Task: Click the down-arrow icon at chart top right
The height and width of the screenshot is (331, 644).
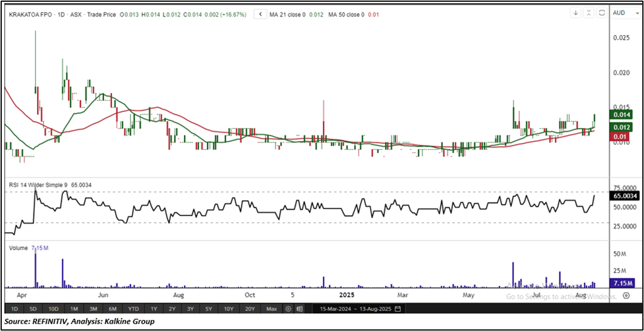Action: (x=576, y=13)
